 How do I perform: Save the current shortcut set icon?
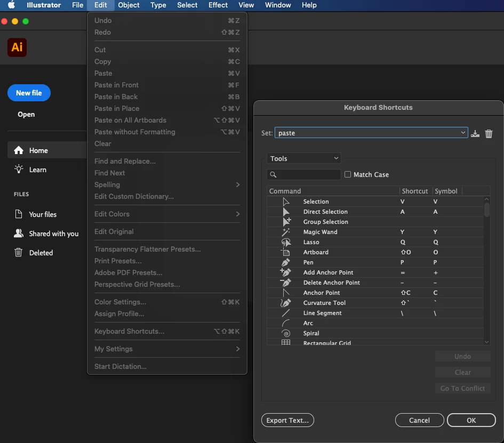(475, 133)
